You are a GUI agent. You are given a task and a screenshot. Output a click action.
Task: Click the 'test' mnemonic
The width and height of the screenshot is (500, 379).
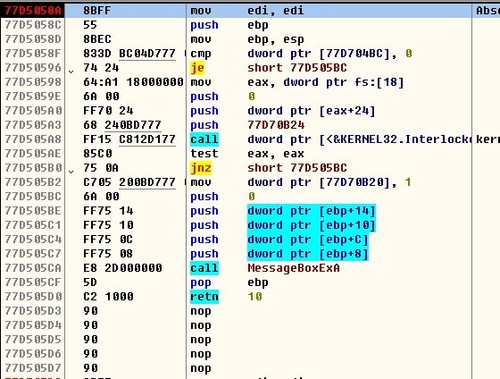click(204, 154)
